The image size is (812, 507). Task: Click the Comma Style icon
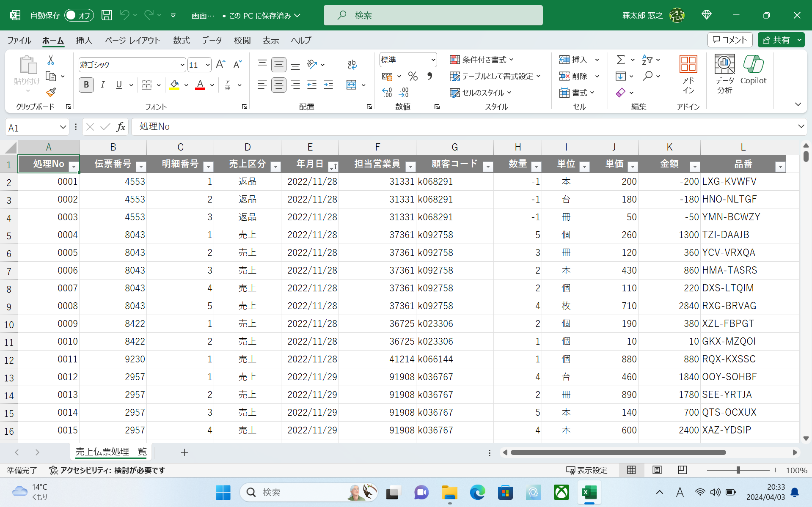pyautogui.click(x=430, y=77)
